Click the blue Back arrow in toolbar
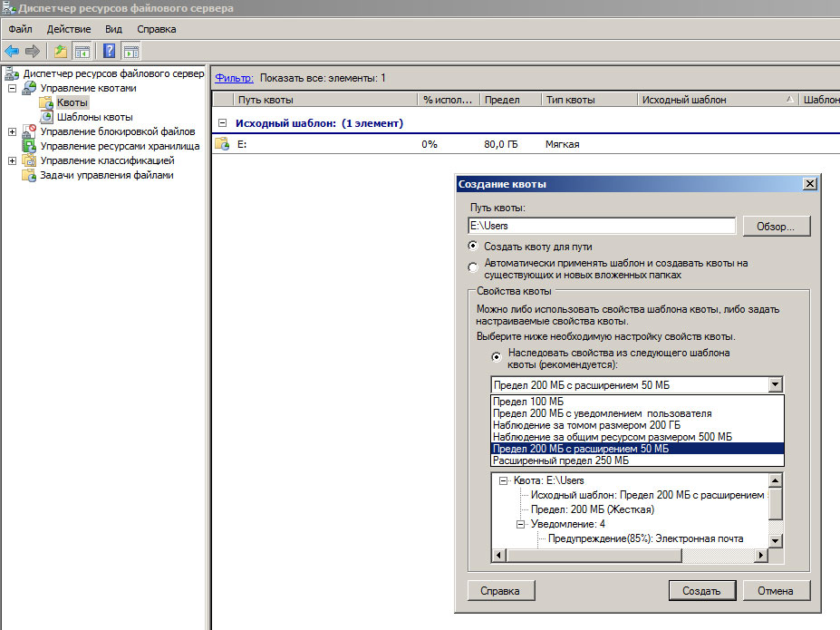 pyautogui.click(x=12, y=51)
